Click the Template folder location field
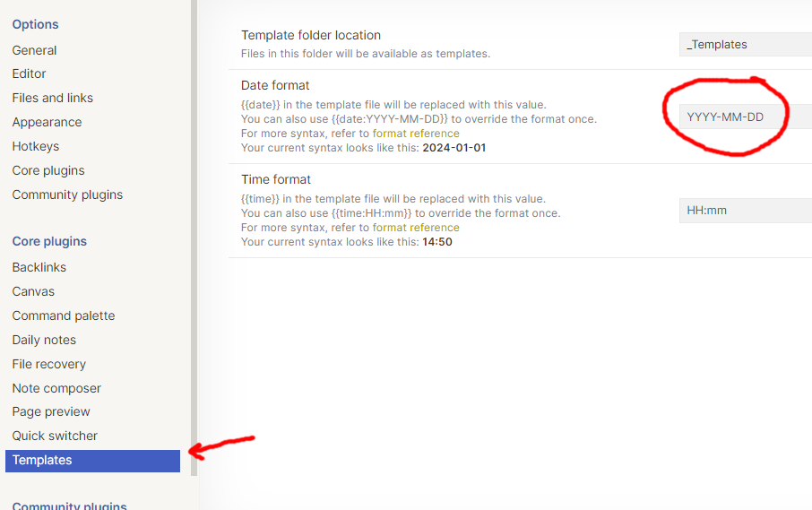The height and width of the screenshot is (510, 812). [745, 44]
